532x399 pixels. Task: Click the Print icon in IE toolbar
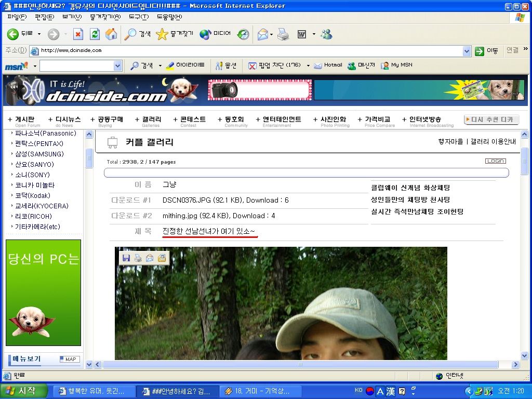click(x=283, y=34)
